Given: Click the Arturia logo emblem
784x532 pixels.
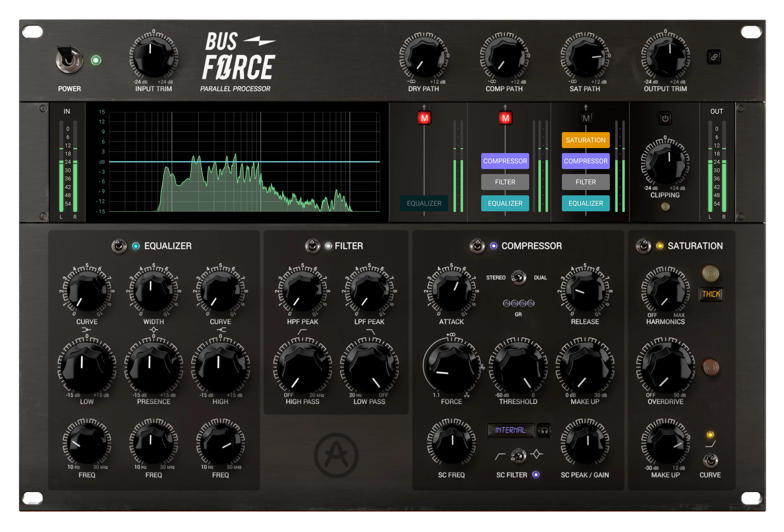Looking at the screenshot, I should tap(336, 455).
